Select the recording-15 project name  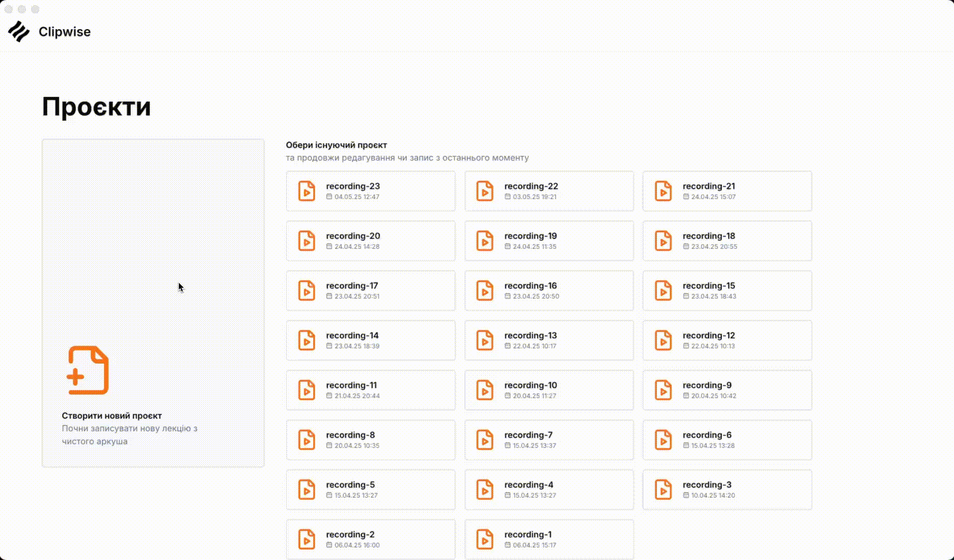[709, 286]
